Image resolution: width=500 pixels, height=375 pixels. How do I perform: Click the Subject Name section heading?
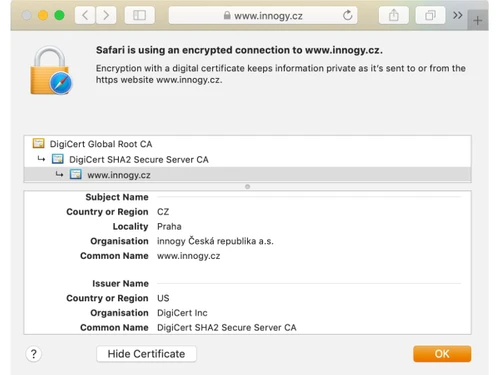(117, 197)
